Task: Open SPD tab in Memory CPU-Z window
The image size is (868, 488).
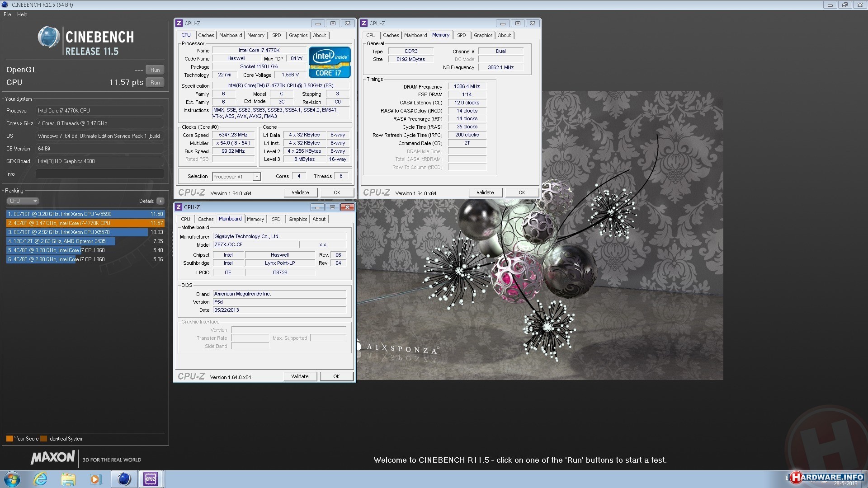Action: (x=461, y=35)
